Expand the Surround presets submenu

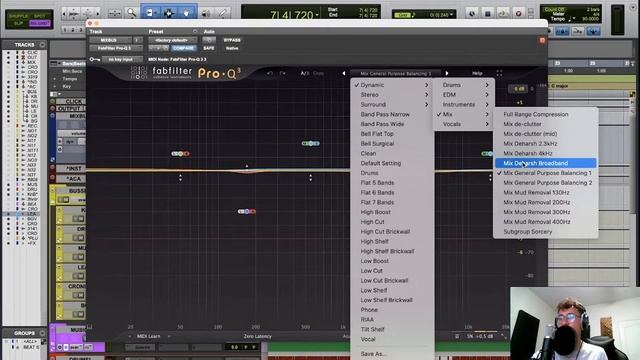point(392,104)
